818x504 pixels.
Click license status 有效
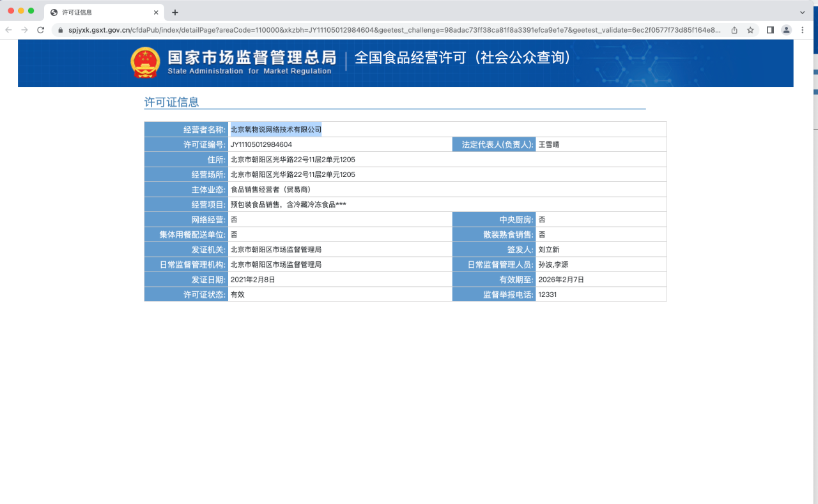pyautogui.click(x=238, y=294)
